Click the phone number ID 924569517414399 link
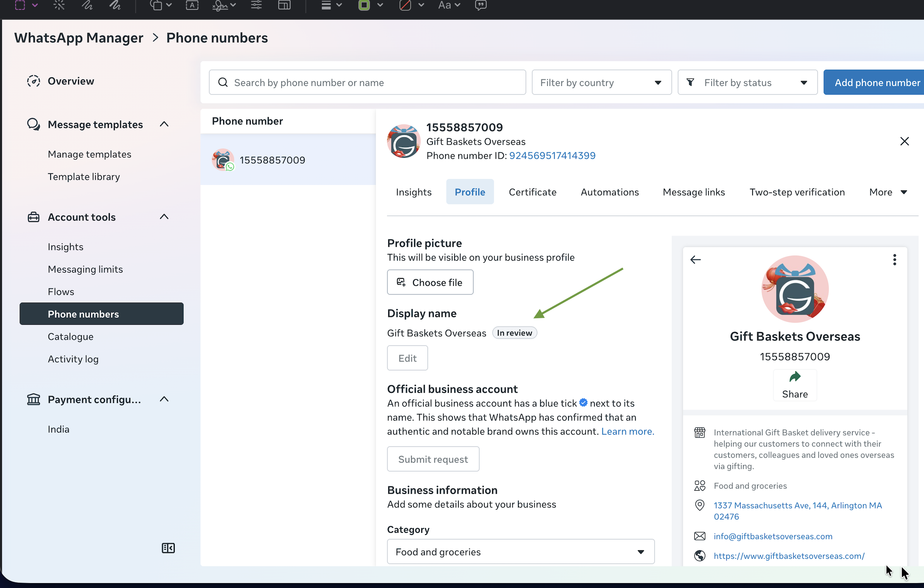This screenshot has width=924, height=588. (x=552, y=155)
